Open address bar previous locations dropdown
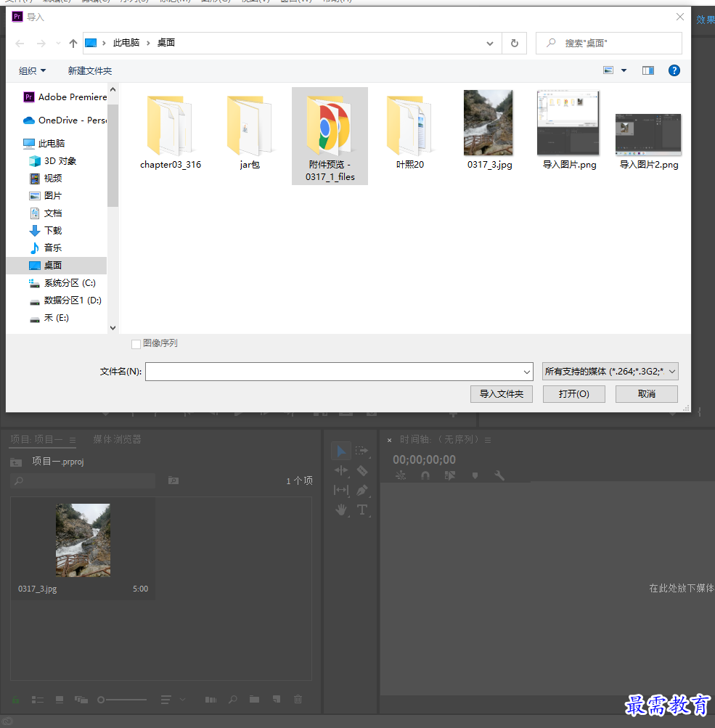Screen dimensions: 715x728 pyautogui.click(x=490, y=43)
